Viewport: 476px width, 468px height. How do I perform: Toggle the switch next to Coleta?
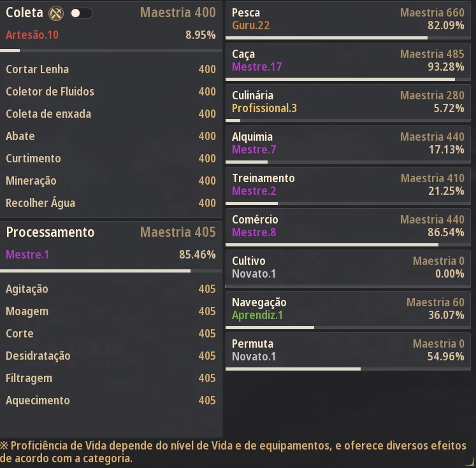(x=82, y=13)
